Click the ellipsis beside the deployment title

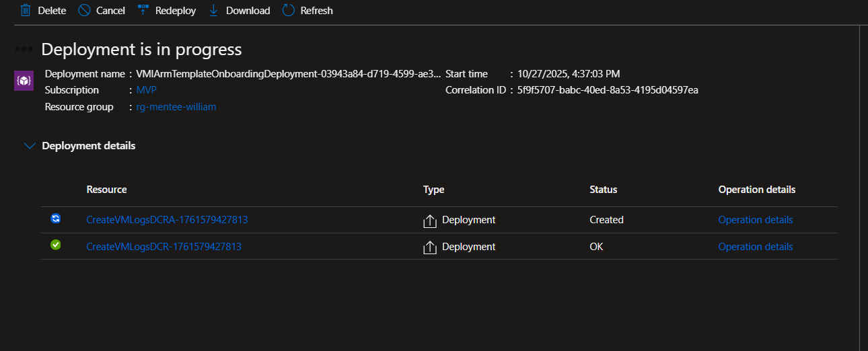click(x=24, y=49)
